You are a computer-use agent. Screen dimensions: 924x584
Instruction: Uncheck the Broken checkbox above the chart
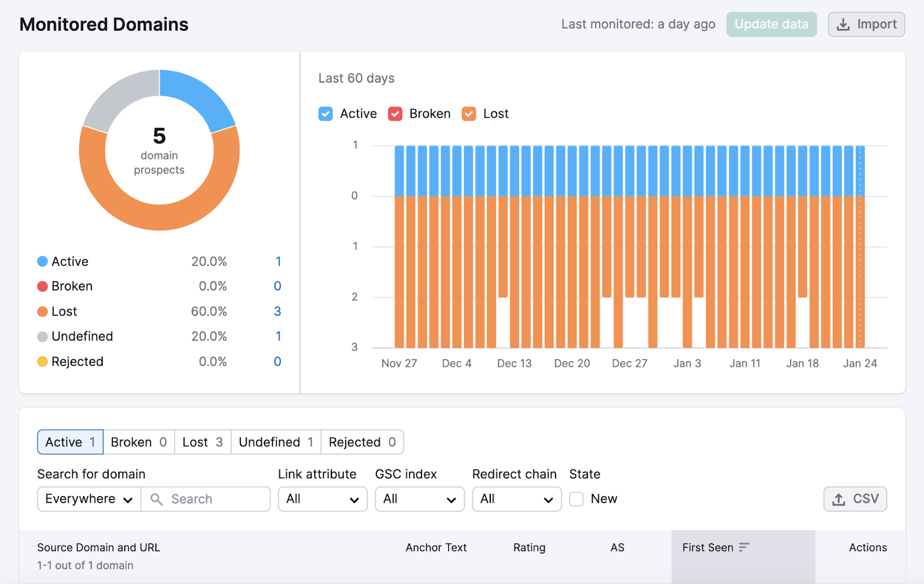395,113
